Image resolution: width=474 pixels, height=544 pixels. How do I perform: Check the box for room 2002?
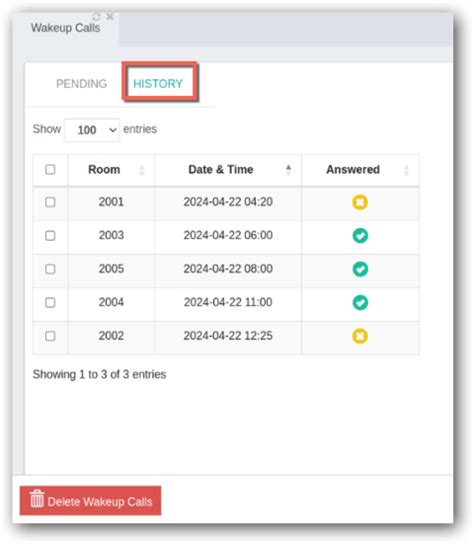(50, 336)
